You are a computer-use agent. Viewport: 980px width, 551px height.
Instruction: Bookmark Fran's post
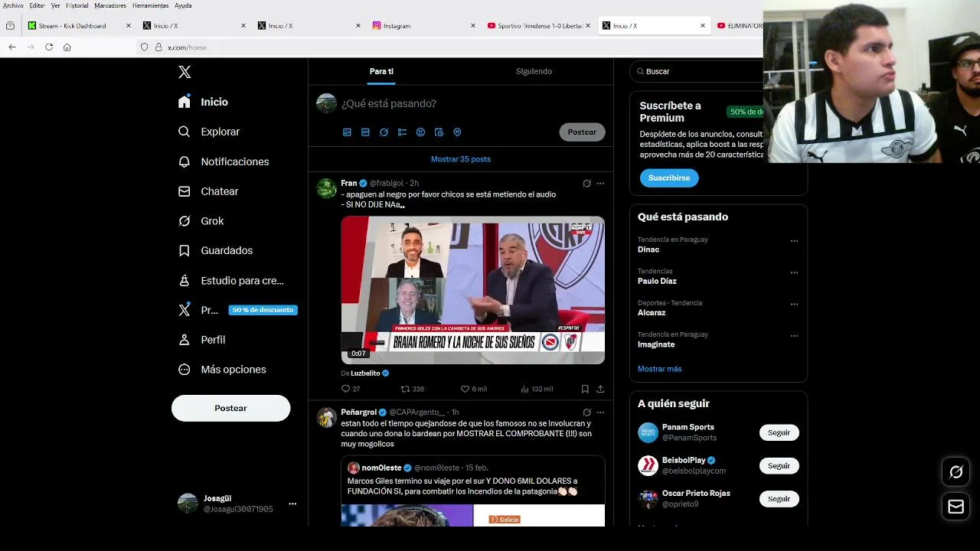(x=585, y=389)
